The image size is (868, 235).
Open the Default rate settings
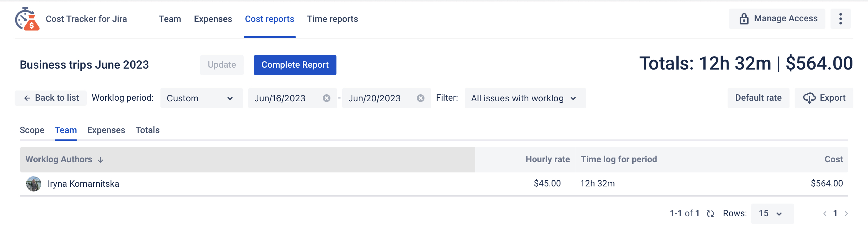tap(758, 98)
